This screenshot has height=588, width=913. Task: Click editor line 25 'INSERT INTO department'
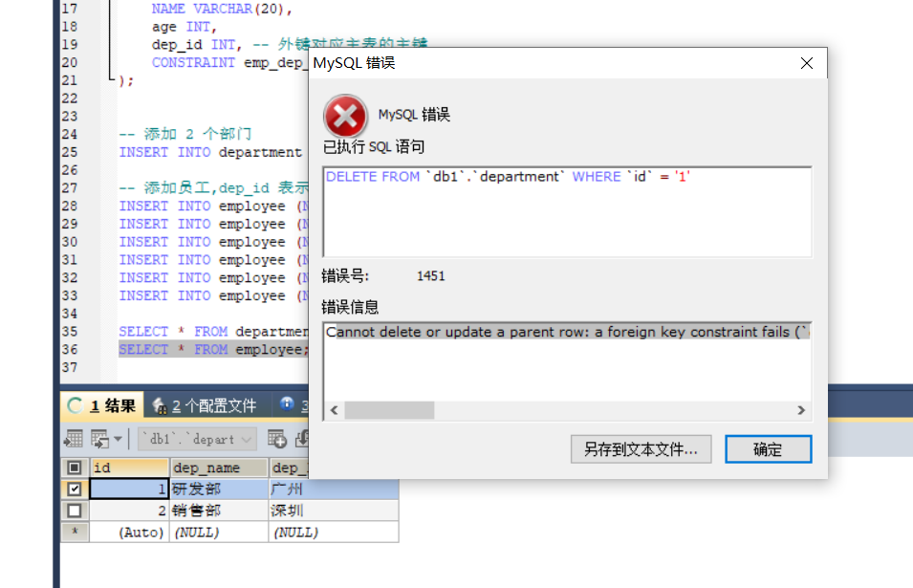tap(210, 152)
